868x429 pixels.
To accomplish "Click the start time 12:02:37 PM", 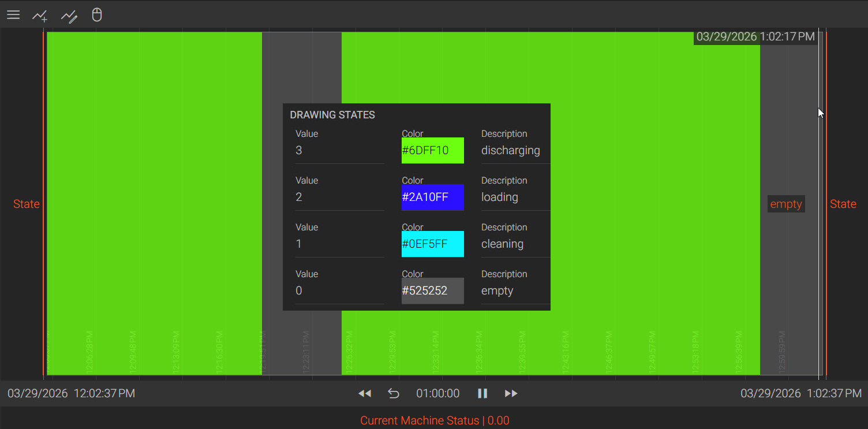I will (x=105, y=394).
